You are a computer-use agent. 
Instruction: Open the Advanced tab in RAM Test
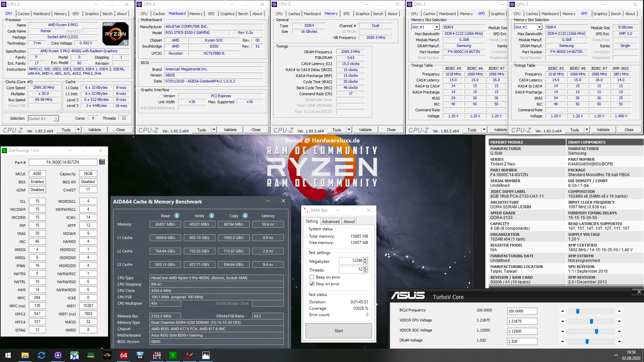pyautogui.click(x=331, y=222)
